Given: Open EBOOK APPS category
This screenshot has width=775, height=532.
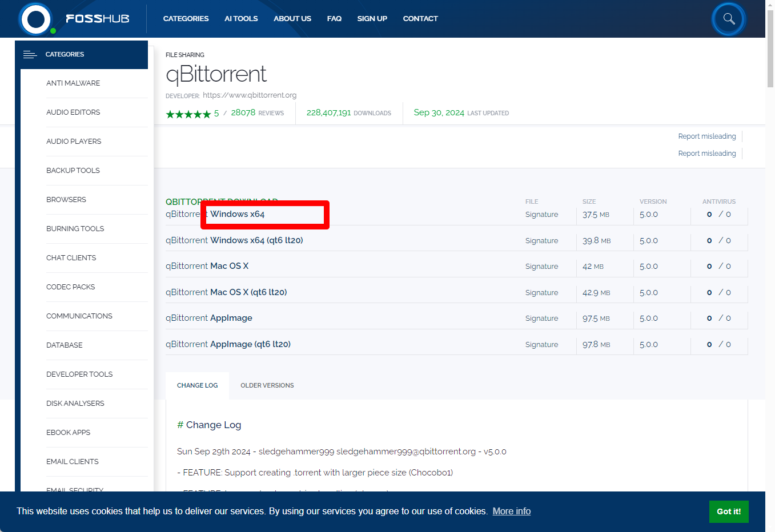Looking at the screenshot, I should click(69, 433).
